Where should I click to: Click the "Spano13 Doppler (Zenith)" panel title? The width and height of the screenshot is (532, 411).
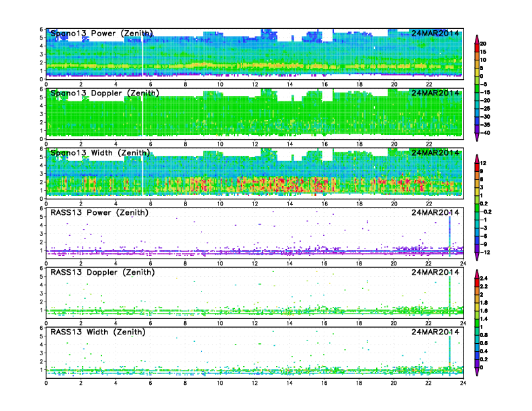point(105,93)
